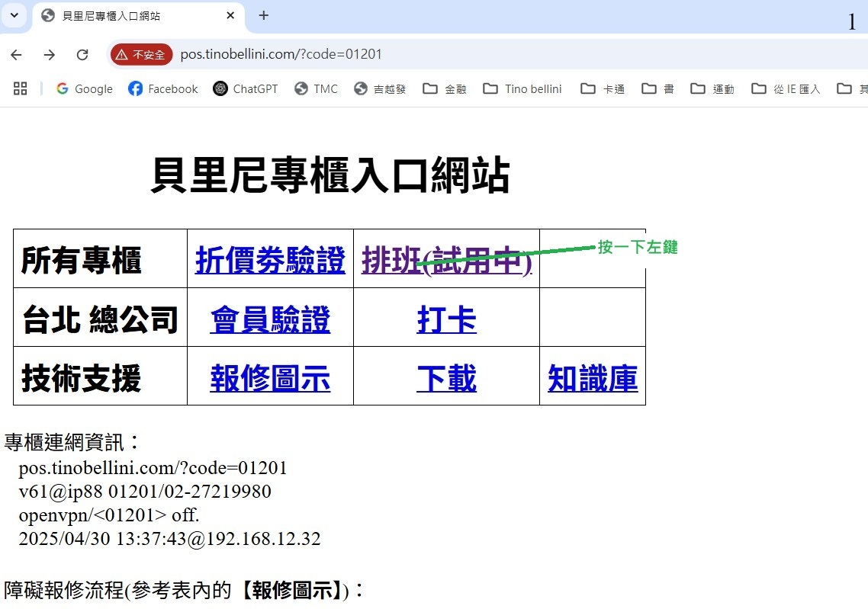
Task: Open the TMC bookmark
Action: tap(316, 89)
